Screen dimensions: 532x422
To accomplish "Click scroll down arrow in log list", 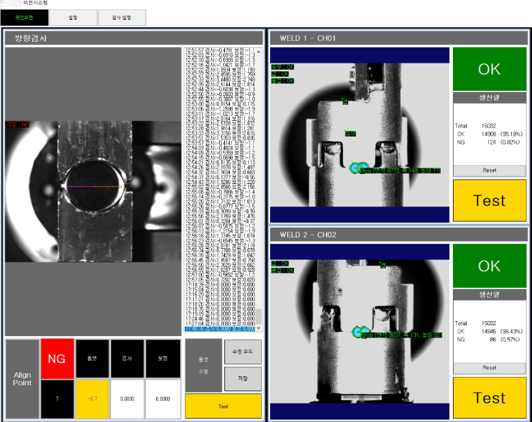I will (259, 328).
